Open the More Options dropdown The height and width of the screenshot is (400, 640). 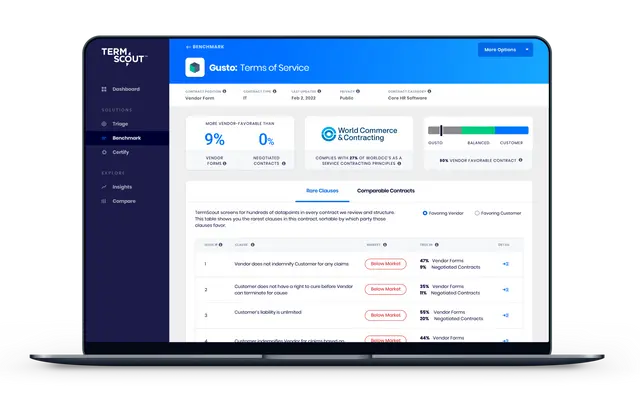(505, 50)
